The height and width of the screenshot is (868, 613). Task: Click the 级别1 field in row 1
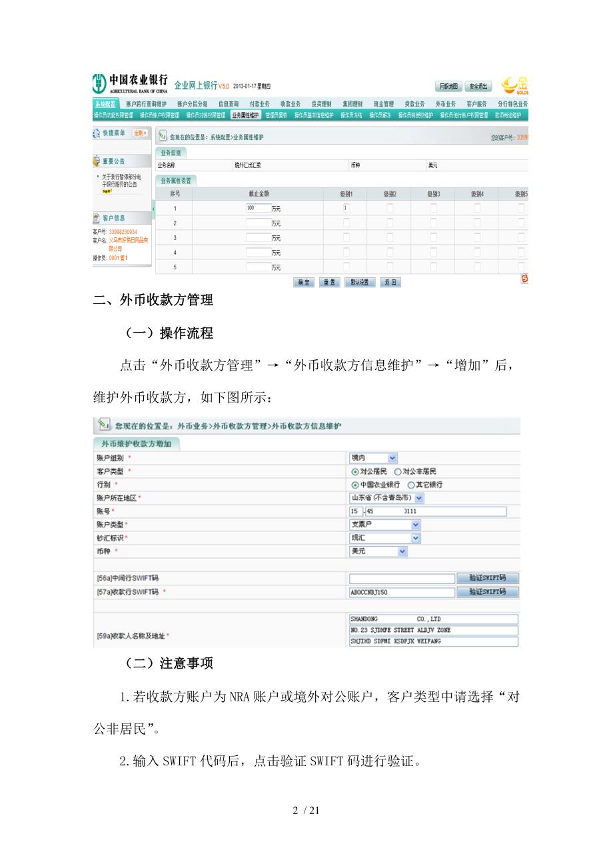click(x=346, y=208)
